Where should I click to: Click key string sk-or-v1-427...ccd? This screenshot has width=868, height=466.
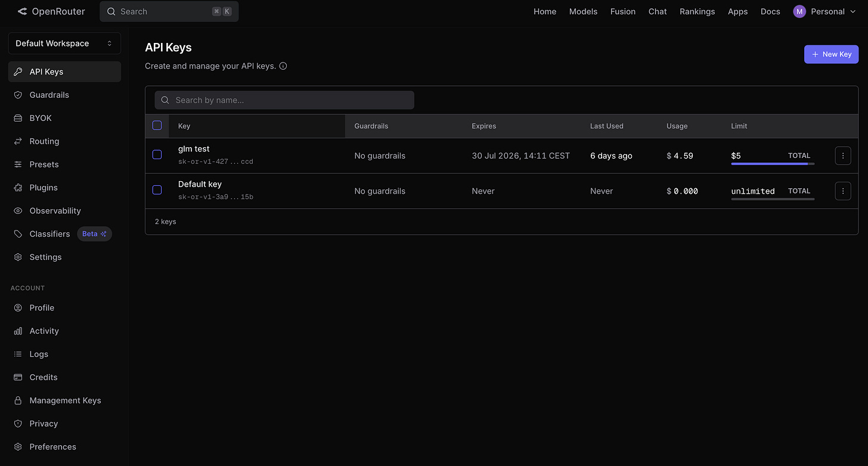[215, 161]
